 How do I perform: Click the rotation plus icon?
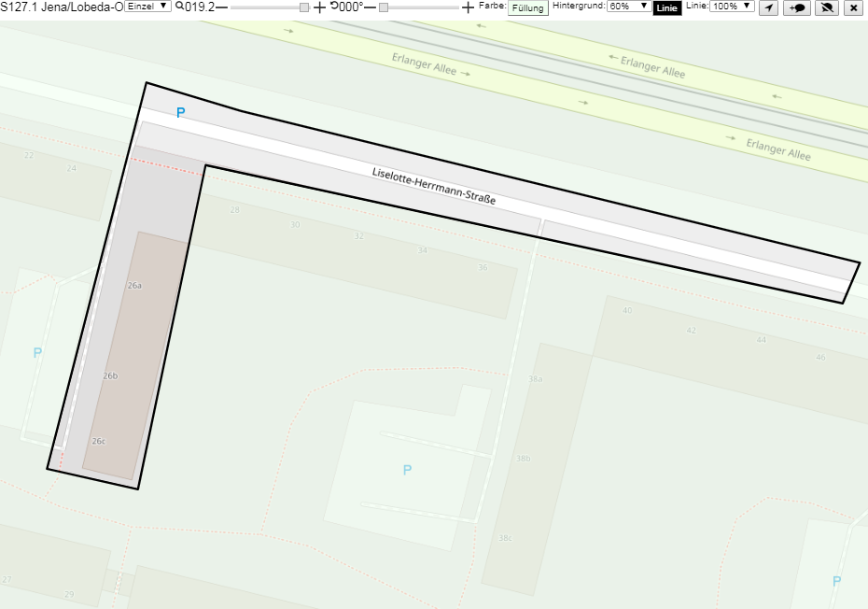(x=468, y=7)
